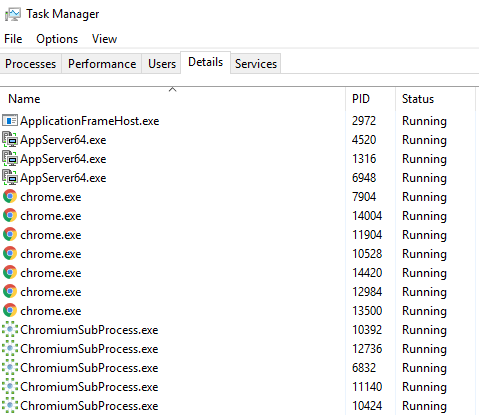Click the Task Manager title bar icon
Image resolution: width=479 pixels, height=415 pixels.
pos(13,14)
